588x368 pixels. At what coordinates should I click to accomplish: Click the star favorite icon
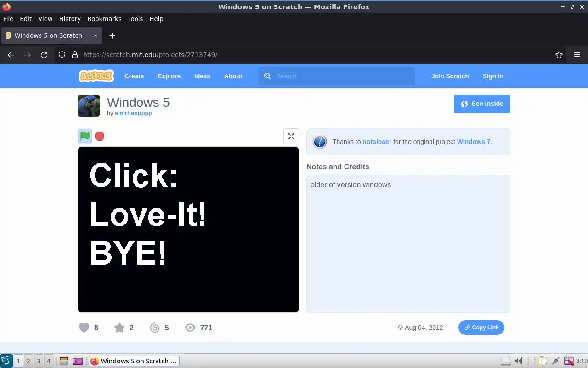coord(119,328)
